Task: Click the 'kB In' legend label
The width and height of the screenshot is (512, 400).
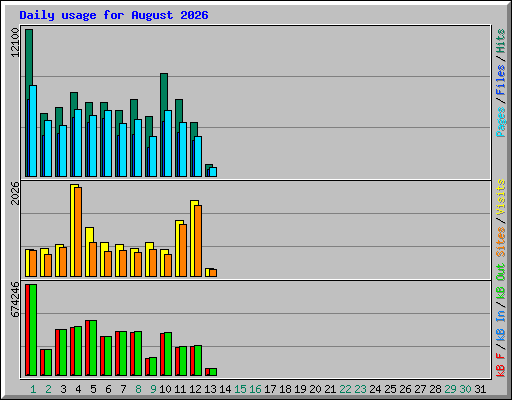Action: [500, 326]
